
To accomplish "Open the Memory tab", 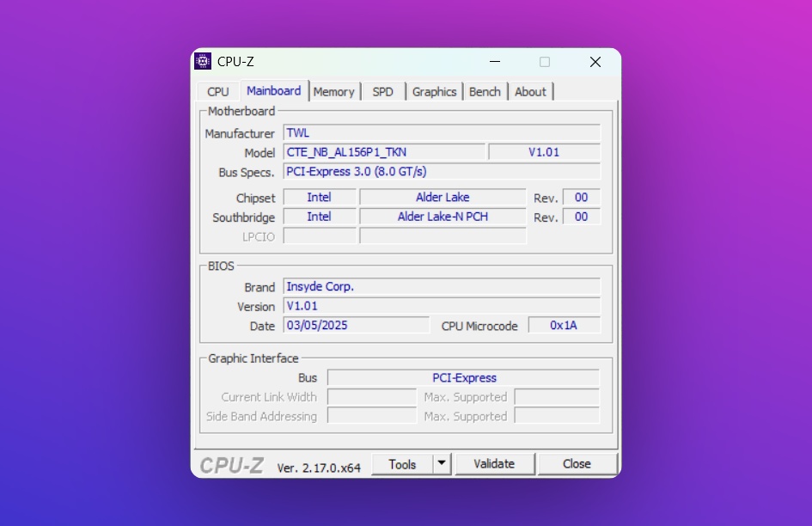I will pos(333,92).
